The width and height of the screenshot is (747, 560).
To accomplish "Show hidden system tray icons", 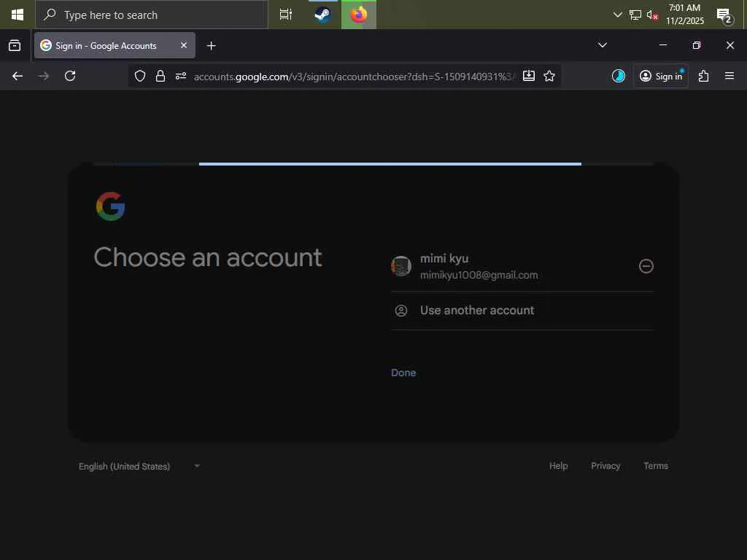I will [617, 15].
